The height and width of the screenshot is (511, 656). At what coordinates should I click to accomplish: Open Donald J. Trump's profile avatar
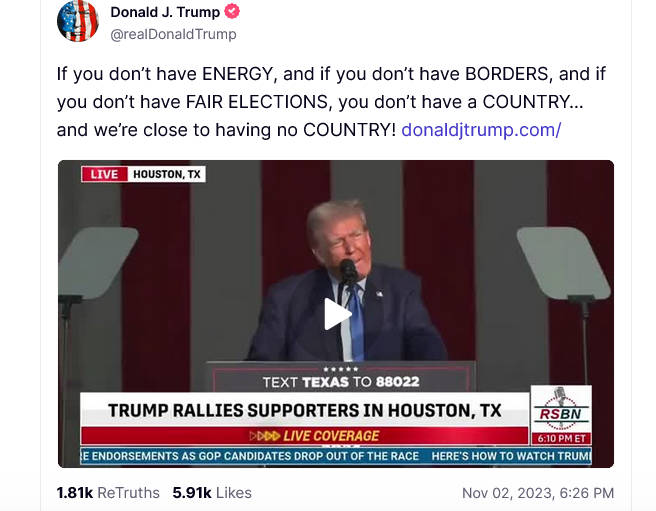pyautogui.click(x=78, y=21)
